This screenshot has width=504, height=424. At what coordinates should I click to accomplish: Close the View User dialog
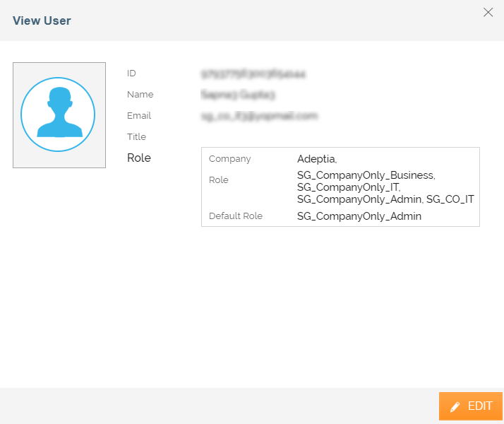pyautogui.click(x=488, y=12)
